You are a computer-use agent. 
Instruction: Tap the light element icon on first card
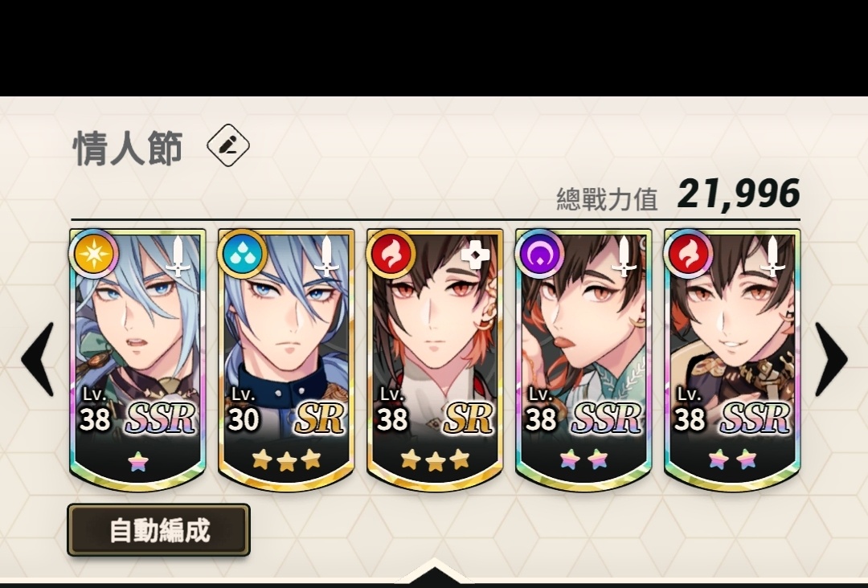(94, 253)
